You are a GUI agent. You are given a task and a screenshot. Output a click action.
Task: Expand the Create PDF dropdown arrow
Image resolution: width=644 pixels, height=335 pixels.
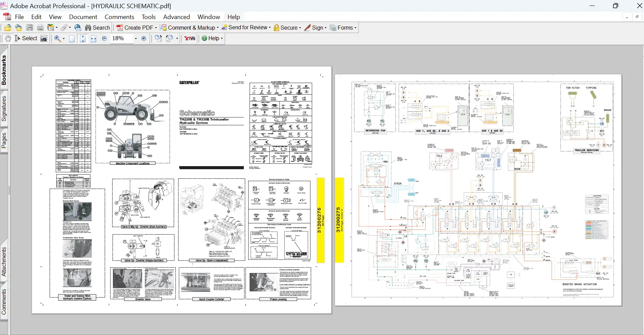tap(156, 28)
